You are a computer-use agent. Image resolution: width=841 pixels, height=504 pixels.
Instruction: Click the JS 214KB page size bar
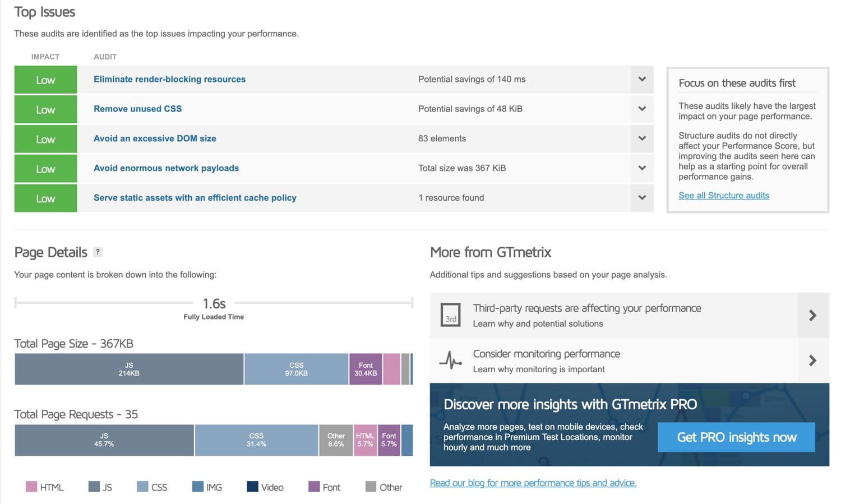tap(129, 369)
